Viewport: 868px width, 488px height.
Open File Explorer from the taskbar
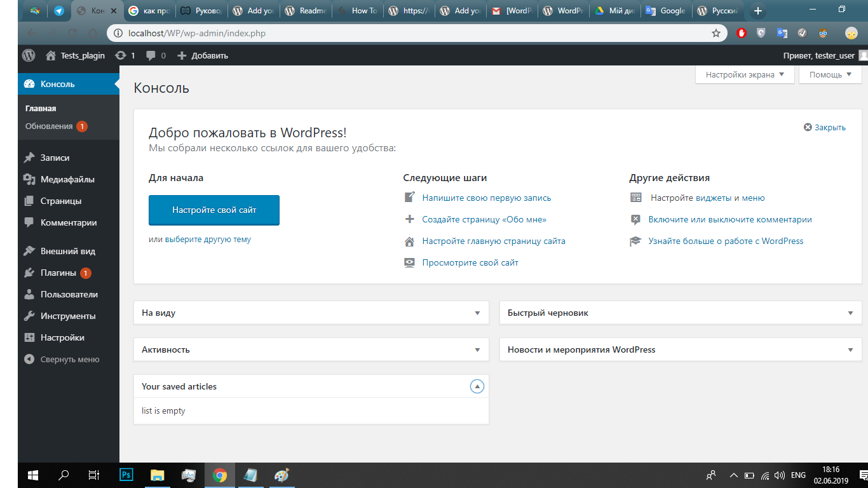click(x=157, y=475)
